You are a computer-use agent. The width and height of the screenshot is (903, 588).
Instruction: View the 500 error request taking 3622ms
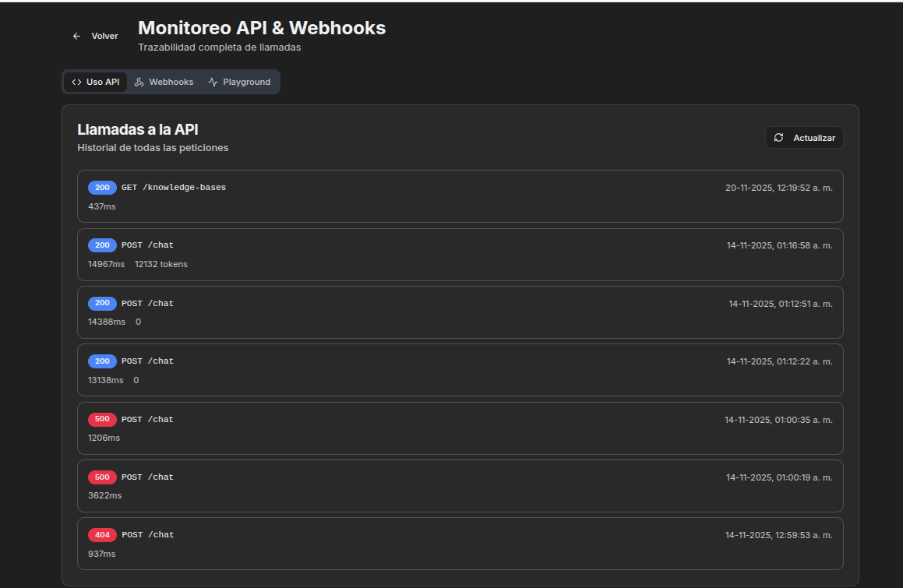(460, 486)
